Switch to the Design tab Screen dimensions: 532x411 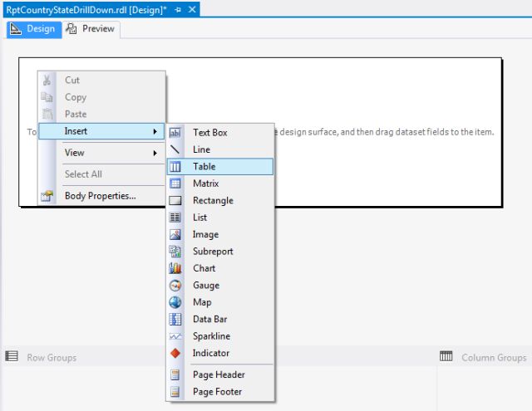coord(34,30)
